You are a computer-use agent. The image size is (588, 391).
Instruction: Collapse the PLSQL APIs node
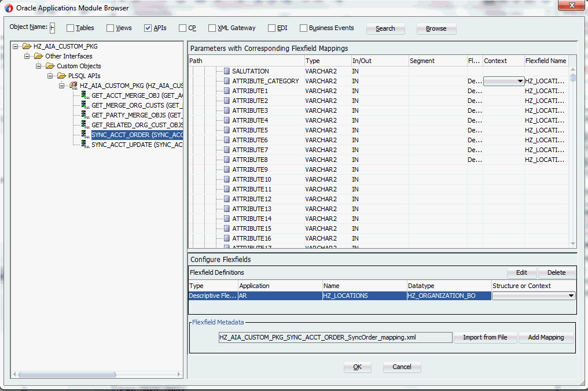[50, 76]
